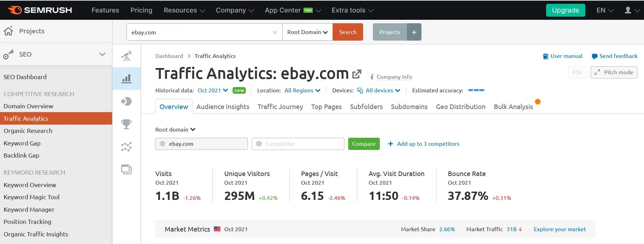The width and height of the screenshot is (644, 244).
Task: Click the plus button next to Projects
Action: tap(414, 32)
